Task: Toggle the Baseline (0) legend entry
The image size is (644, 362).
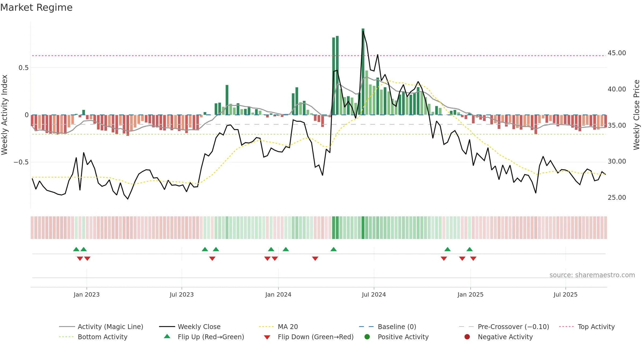Action: coord(387,327)
